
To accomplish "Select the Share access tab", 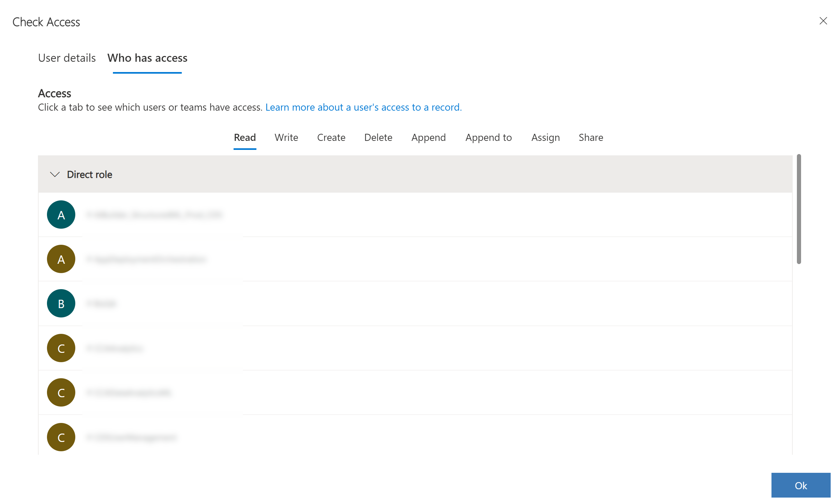I will click(x=590, y=137).
